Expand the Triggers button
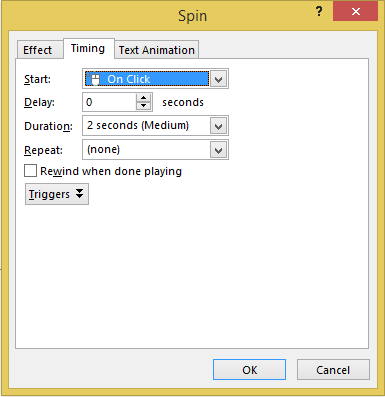This screenshot has height=397, width=385. click(57, 194)
